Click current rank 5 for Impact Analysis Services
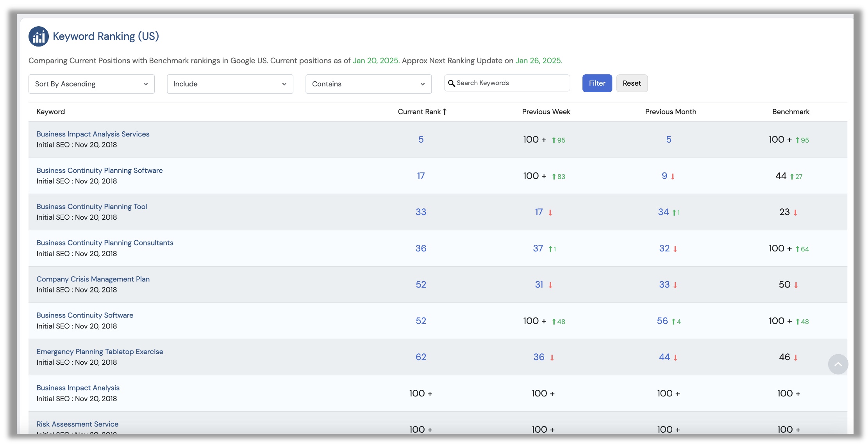This screenshot has height=448, width=868. [421, 140]
